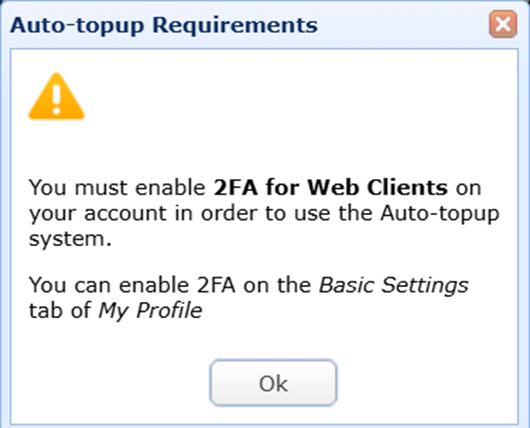Click the Ok button to dismiss the warning

pos(273,383)
